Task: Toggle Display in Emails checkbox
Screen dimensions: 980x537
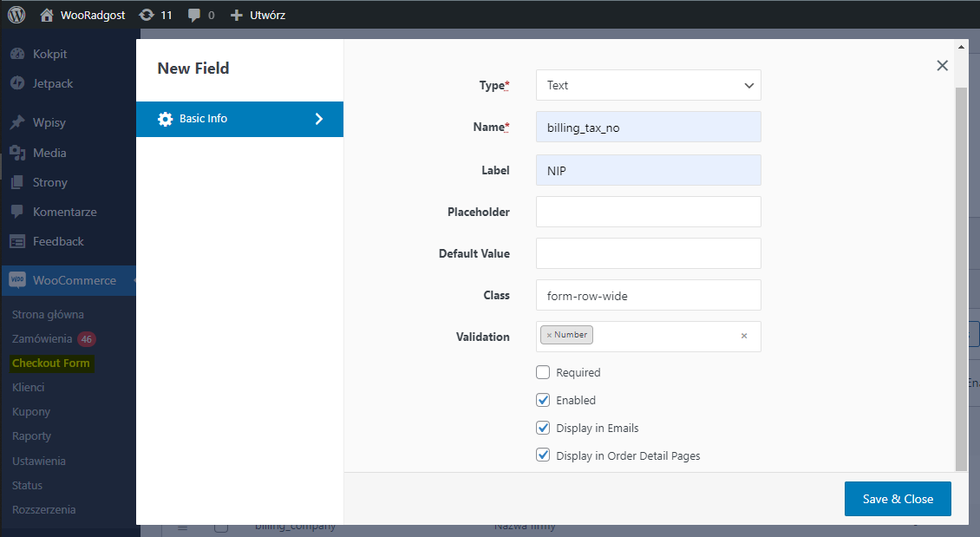Action: (x=543, y=428)
